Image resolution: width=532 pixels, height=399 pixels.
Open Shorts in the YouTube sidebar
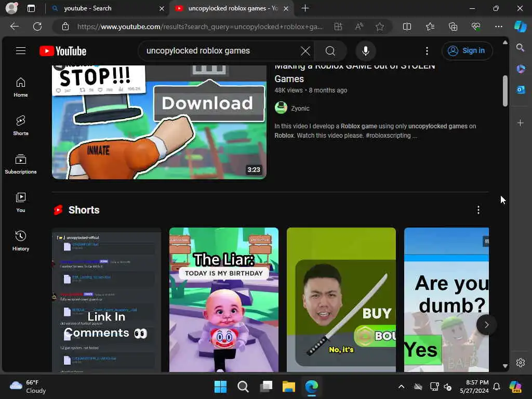click(21, 126)
